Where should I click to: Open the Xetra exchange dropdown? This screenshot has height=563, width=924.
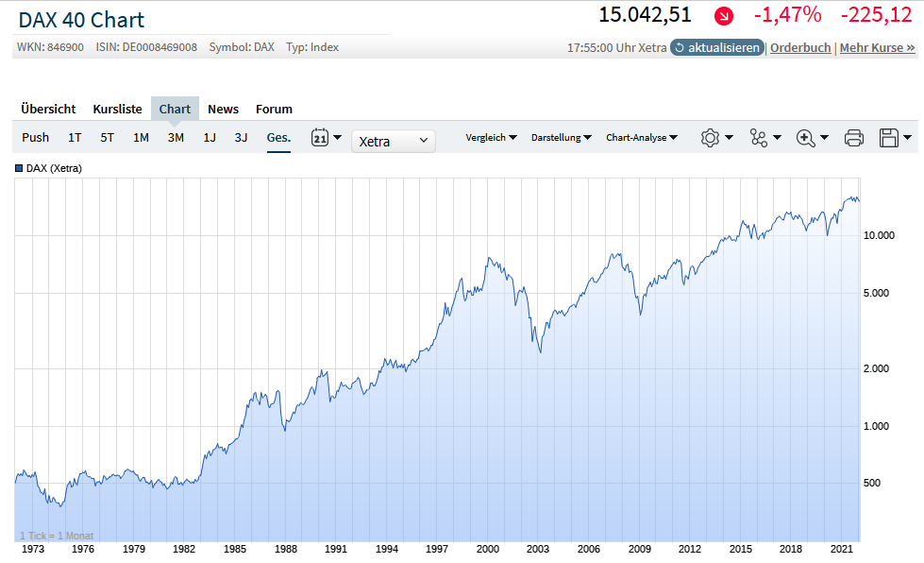point(393,141)
